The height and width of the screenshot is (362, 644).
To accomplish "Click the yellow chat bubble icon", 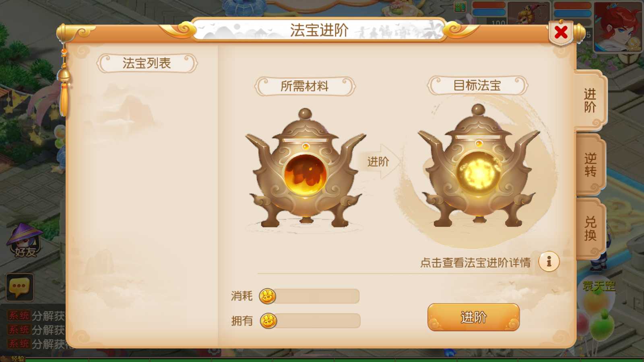I will (x=19, y=287).
